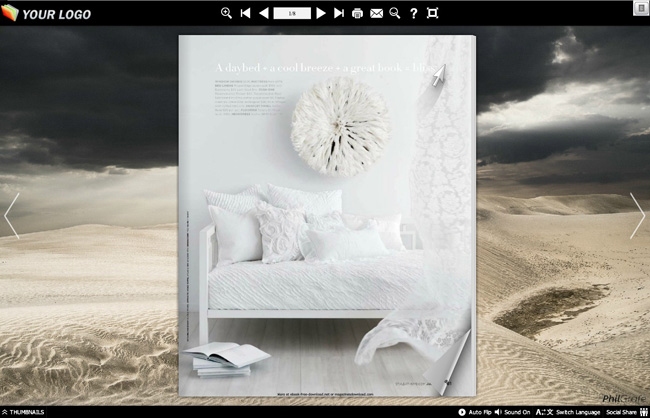Click the page number input field
Screen dimensions: 650x418
pyautogui.click(x=292, y=13)
